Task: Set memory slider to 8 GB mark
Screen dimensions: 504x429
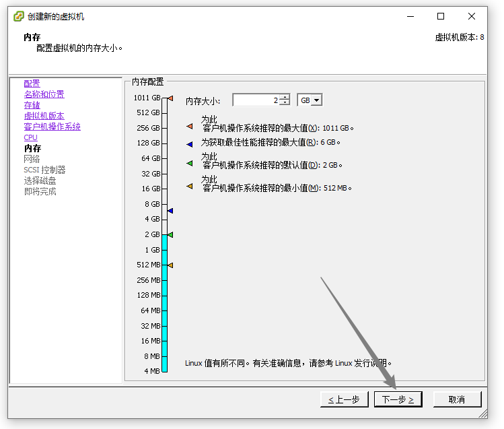Action: coord(164,204)
